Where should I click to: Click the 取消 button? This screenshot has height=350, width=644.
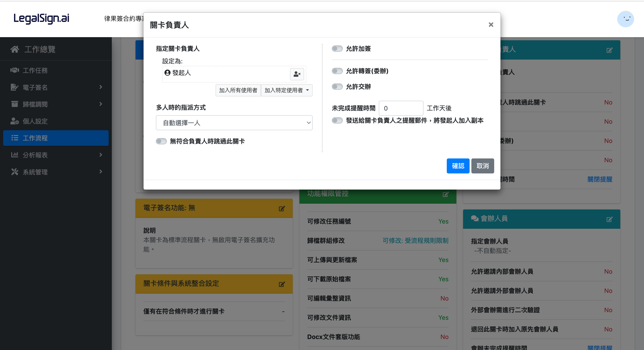click(x=482, y=166)
